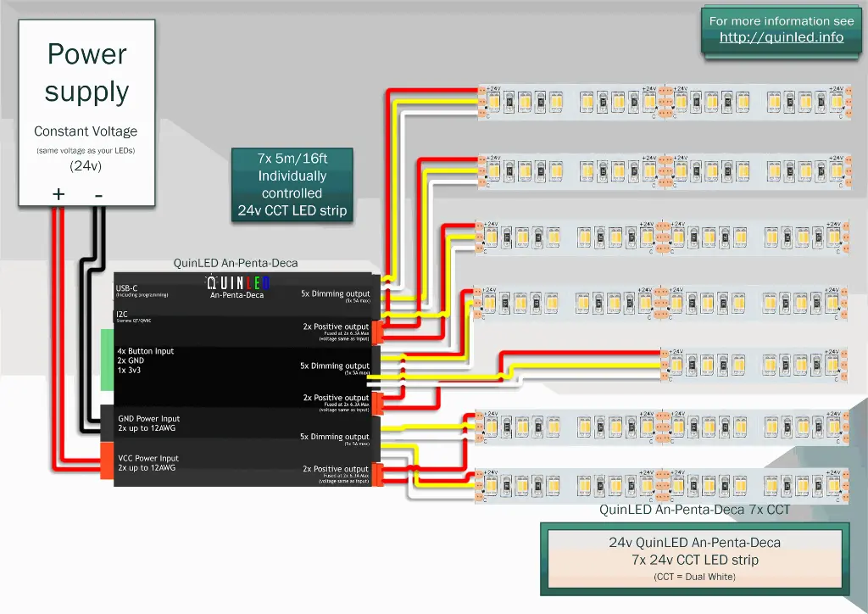Click the "QuinLED An-Penta-Deca 7x CCT" caption
Viewport: 868px width, 614px height.
coord(695,510)
